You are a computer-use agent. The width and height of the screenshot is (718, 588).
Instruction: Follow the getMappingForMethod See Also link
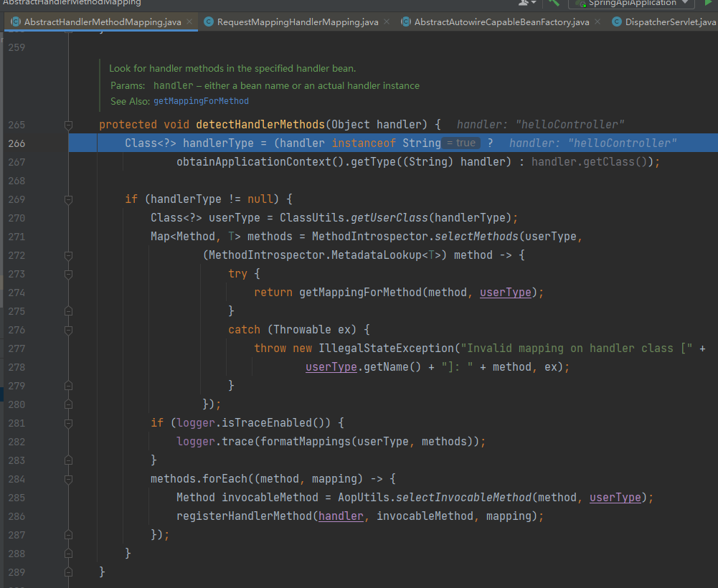[201, 101]
